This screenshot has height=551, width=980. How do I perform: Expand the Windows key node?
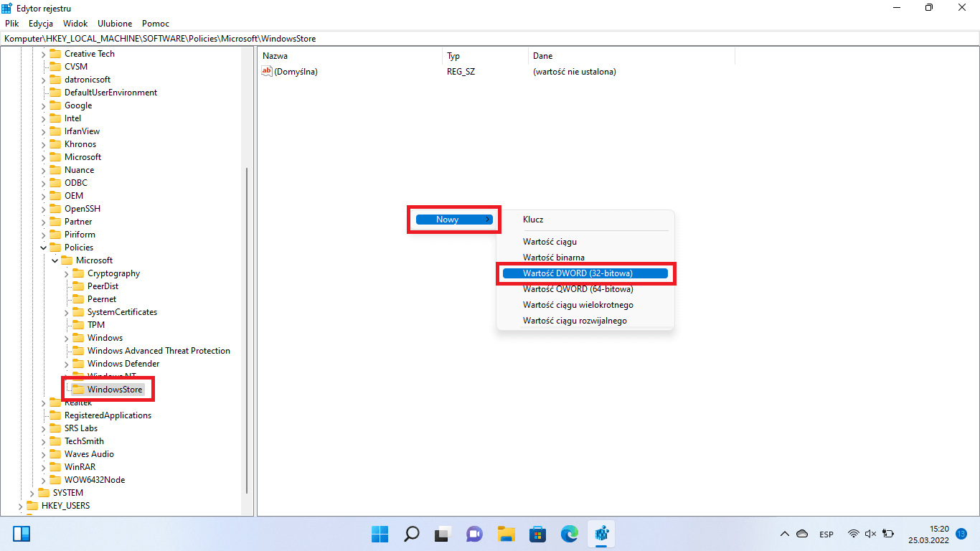point(66,337)
